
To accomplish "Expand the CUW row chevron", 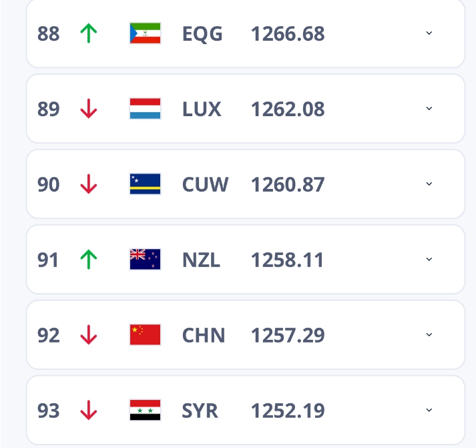I will [x=429, y=184].
